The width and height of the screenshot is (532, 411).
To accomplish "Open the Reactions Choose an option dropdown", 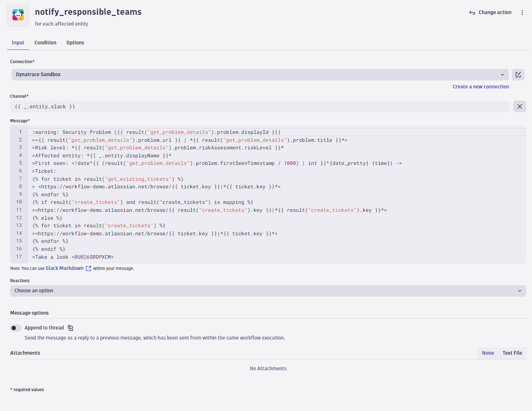I will (x=268, y=291).
